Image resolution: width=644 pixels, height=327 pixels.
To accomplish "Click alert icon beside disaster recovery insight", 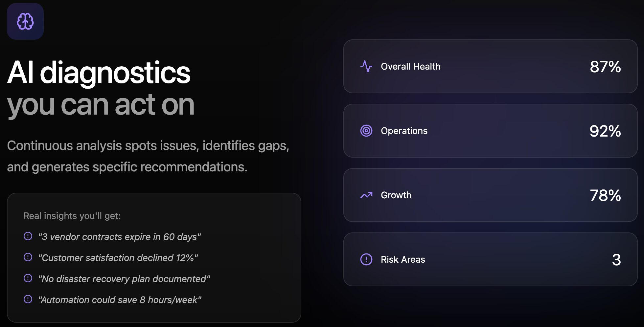I will tap(28, 278).
